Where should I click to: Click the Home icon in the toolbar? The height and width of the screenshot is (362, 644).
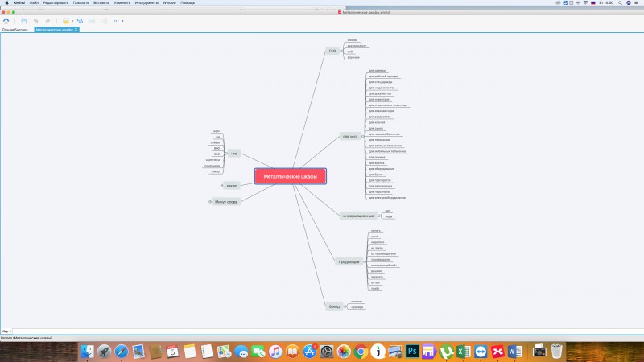(6, 21)
